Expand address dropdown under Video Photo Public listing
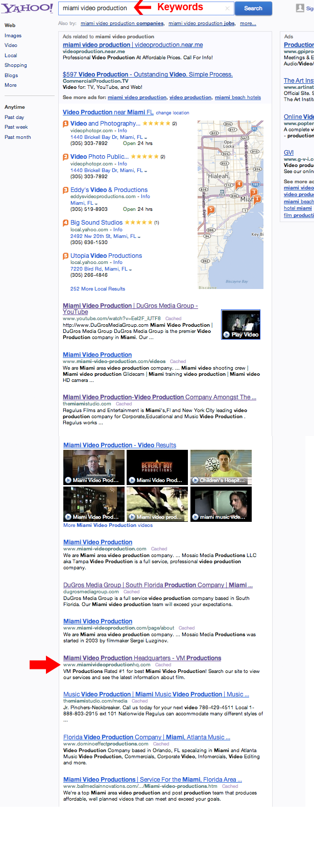Image resolution: width=314 pixels, height=868 pixels. tap(146, 171)
